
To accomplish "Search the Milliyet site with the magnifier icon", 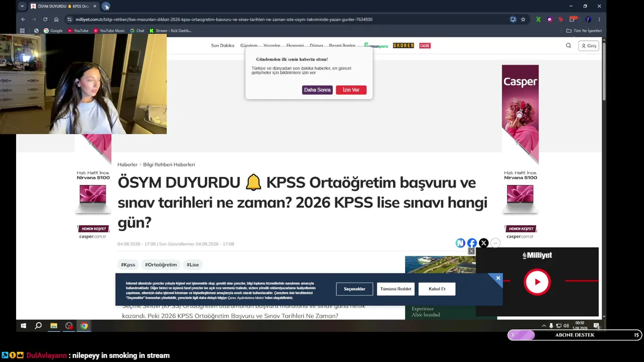I will tap(569, 46).
